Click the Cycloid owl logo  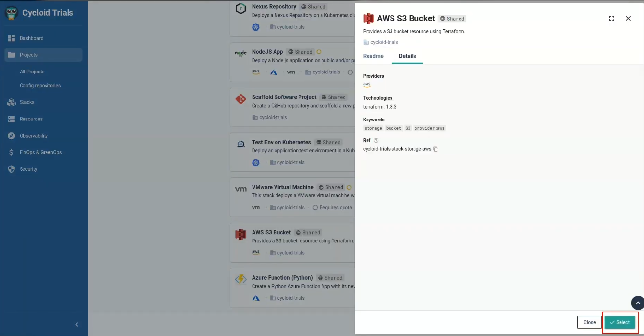(11, 13)
